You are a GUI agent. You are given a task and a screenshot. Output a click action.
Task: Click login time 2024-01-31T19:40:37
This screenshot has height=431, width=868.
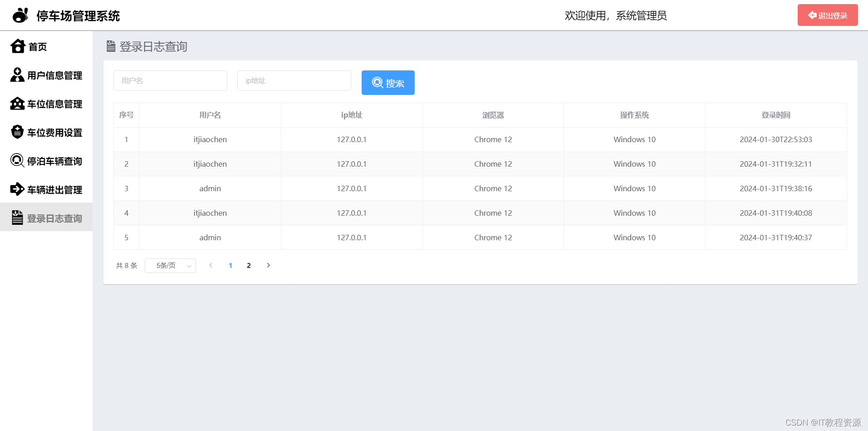pos(776,238)
